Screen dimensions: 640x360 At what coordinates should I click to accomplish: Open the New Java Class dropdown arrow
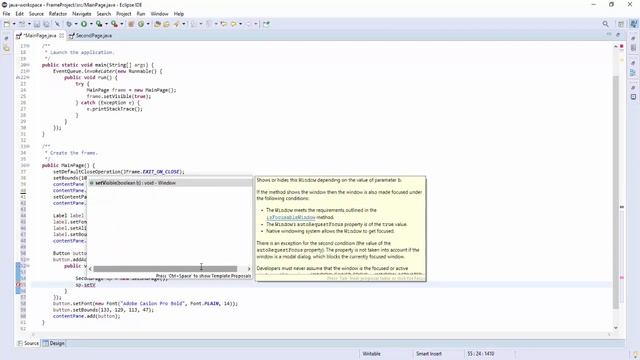(x=148, y=24)
